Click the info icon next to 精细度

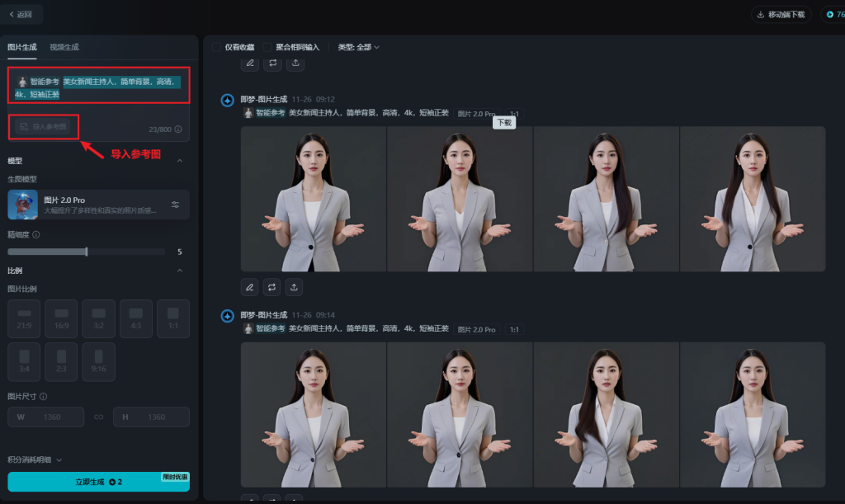(35, 234)
